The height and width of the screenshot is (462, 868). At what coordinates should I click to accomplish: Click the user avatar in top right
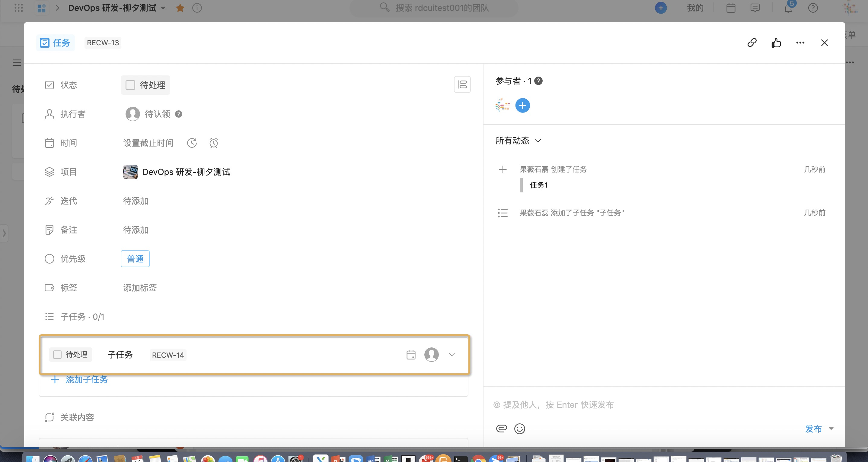pyautogui.click(x=850, y=8)
